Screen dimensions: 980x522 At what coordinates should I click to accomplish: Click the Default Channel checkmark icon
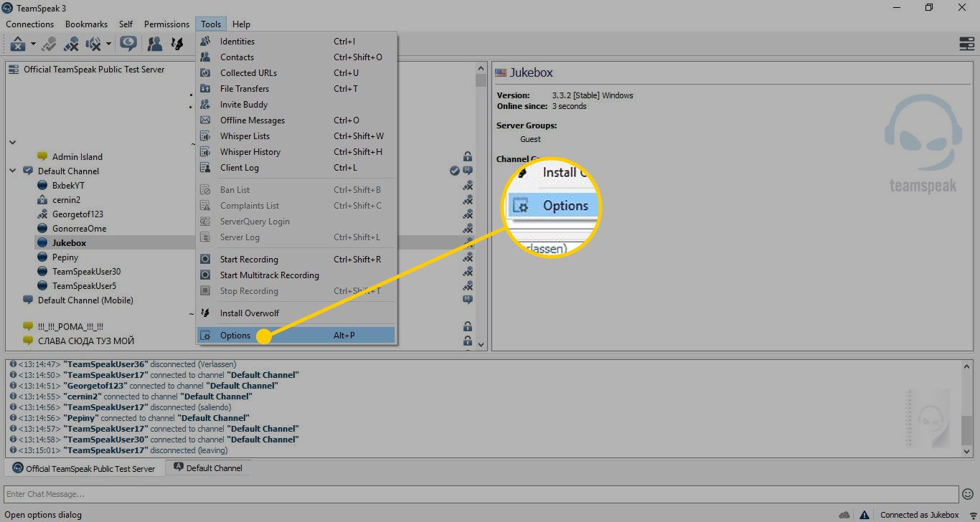pos(454,171)
